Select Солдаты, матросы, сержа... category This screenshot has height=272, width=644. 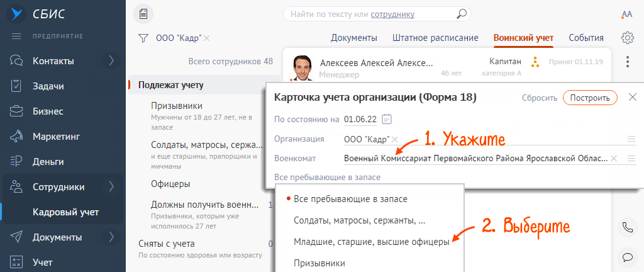[x=206, y=145]
